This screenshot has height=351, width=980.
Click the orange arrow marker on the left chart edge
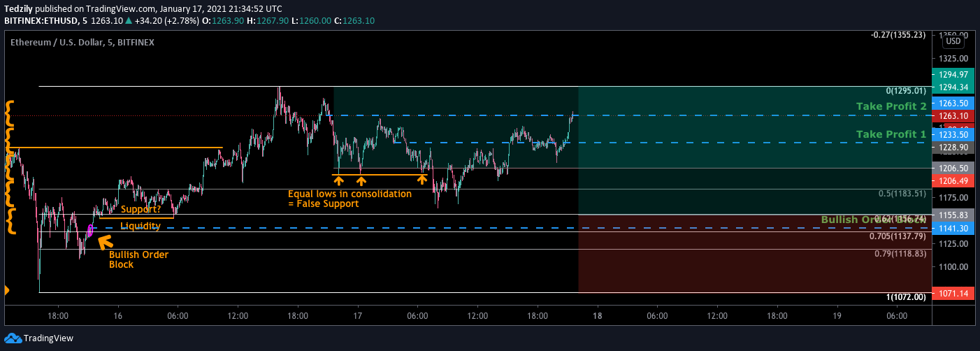pos(6,289)
